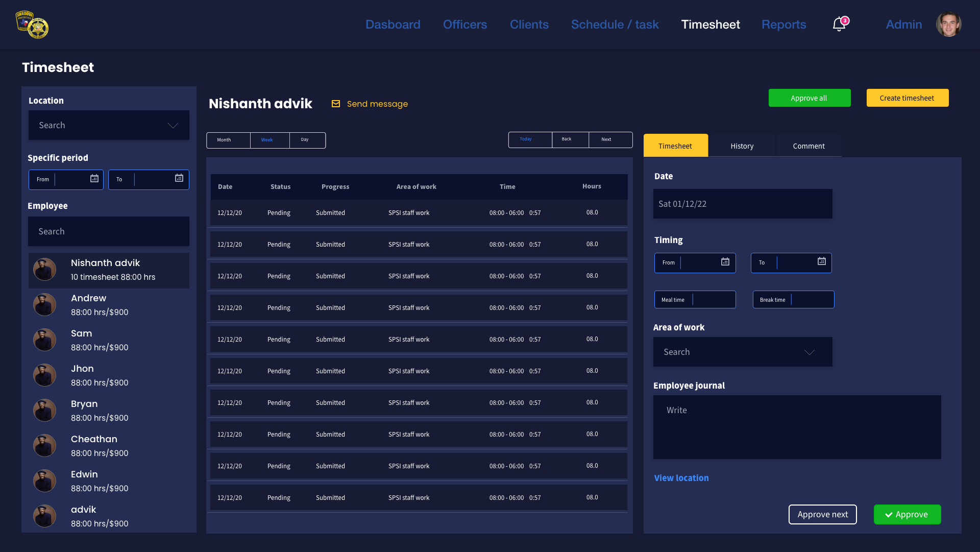The height and width of the screenshot is (552, 980).
Task: Click the company logo badge
Action: point(32,25)
